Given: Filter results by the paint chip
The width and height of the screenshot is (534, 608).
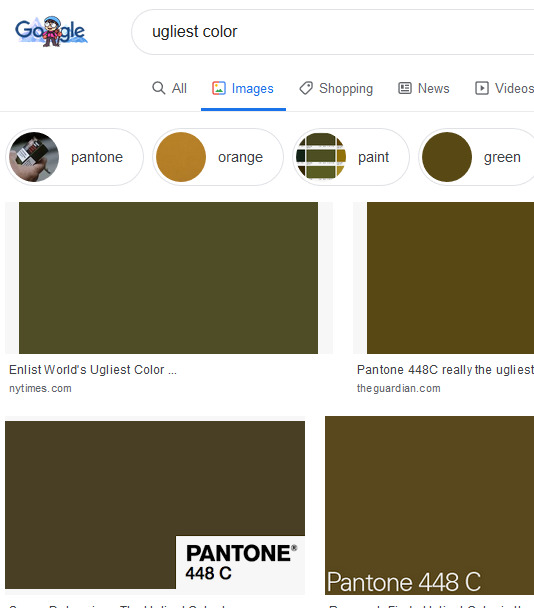Looking at the screenshot, I should [351, 157].
